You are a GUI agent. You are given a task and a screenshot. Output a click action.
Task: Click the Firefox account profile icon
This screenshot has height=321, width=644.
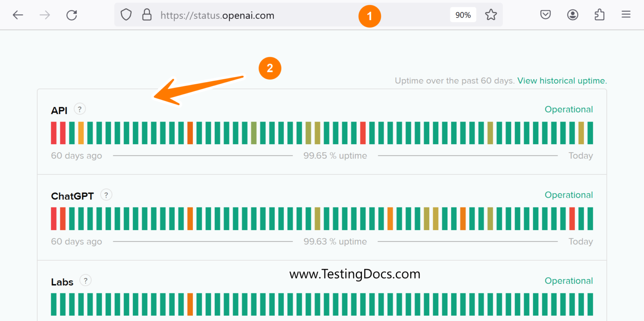click(572, 14)
